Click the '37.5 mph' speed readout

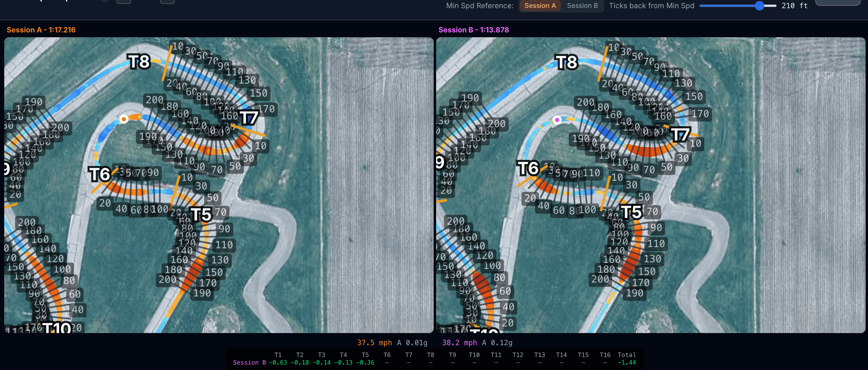[x=374, y=343]
